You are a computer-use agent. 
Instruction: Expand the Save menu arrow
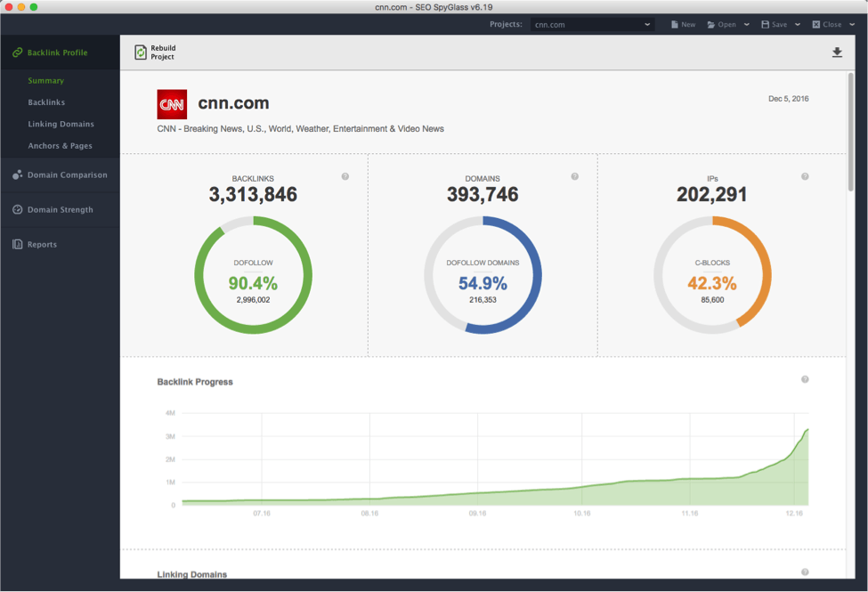(798, 25)
